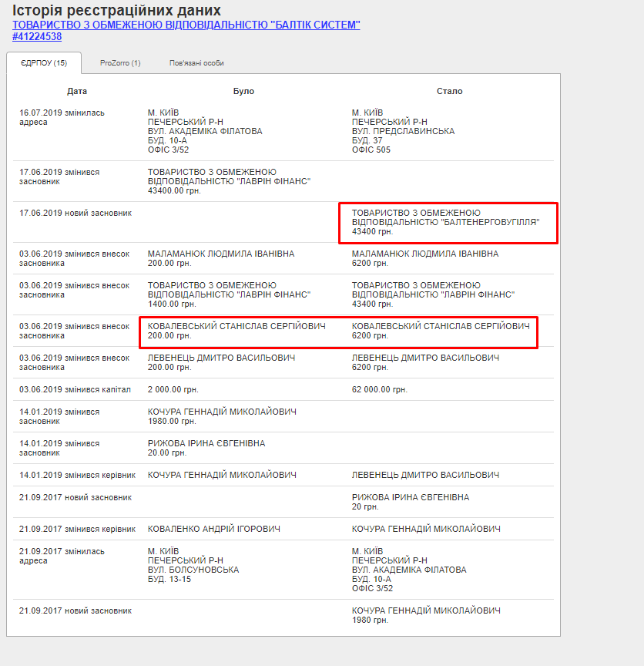Screen dimensions: 644x666
Task: Click the Було column header
Action: coord(243,91)
